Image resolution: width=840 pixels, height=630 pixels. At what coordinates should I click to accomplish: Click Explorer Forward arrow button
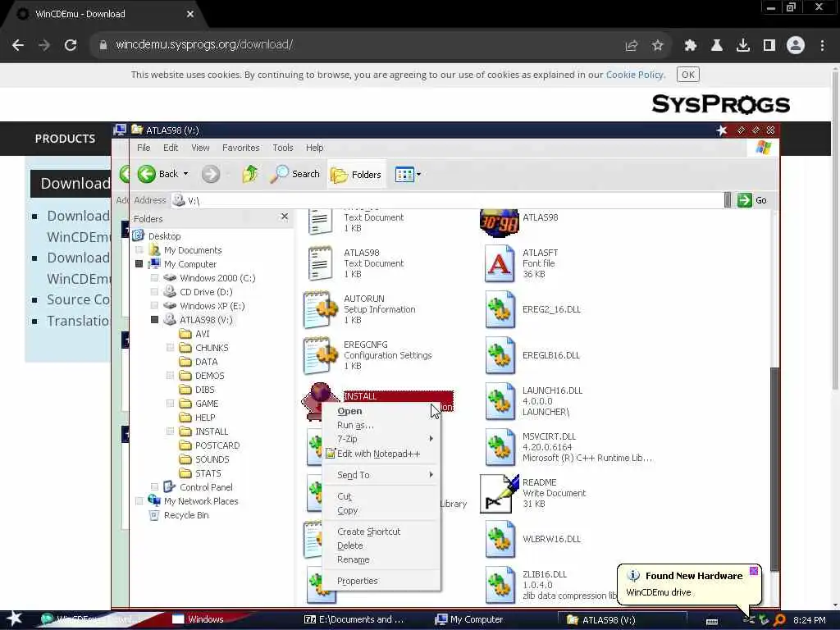point(211,174)
